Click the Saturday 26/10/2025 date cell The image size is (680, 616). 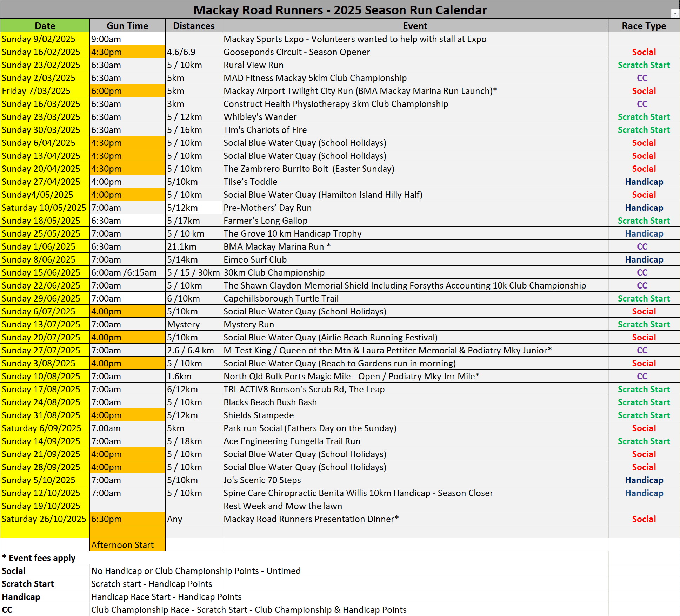coord(45,519)
